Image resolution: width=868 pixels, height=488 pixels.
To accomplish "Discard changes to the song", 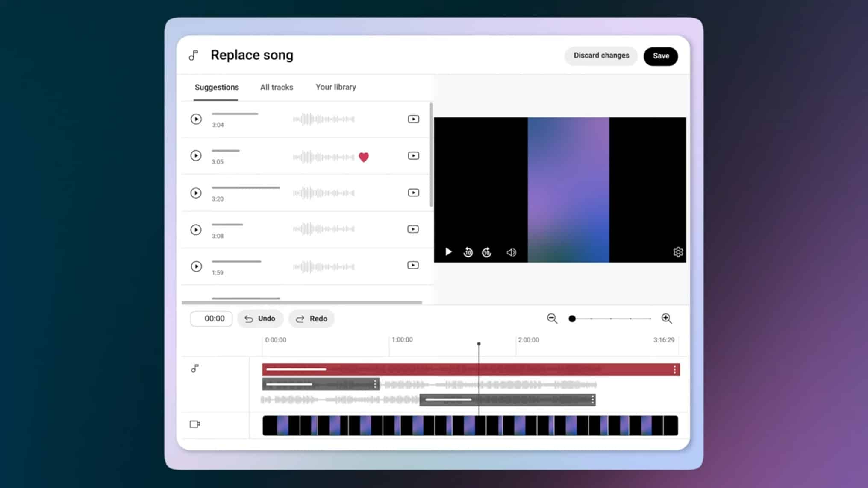I will [x=601, y=56].
